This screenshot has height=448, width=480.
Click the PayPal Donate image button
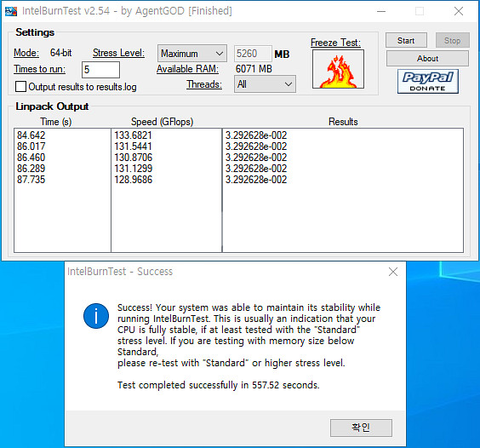427,81
